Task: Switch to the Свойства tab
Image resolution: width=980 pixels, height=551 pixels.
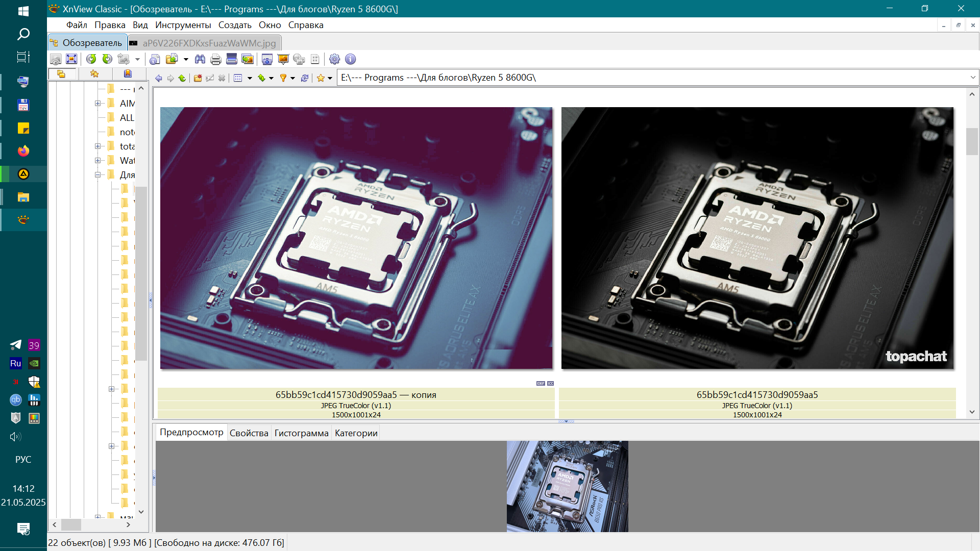Action: pyautogui.click(x=249, y=433)
